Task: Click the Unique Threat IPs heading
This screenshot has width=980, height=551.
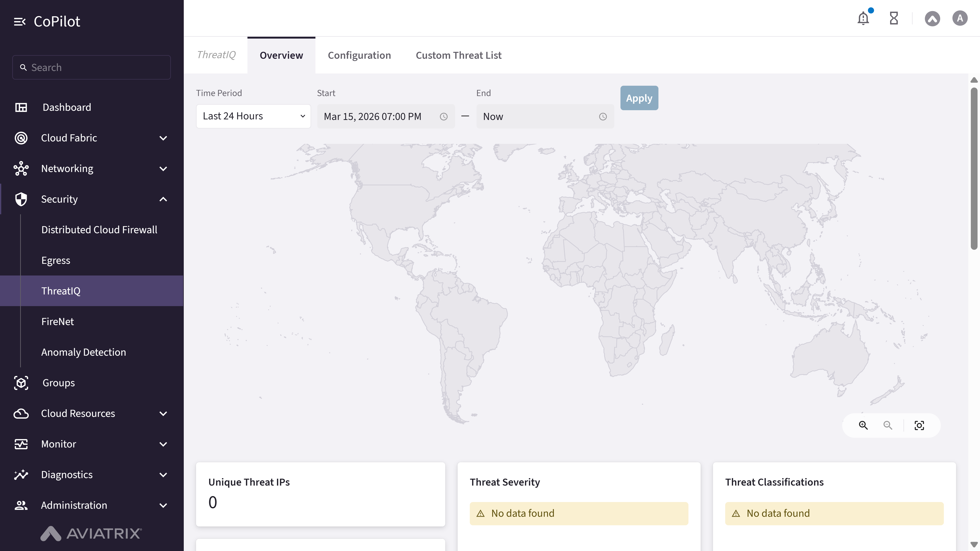Action: pyautogui.click(x=249, y=482)
